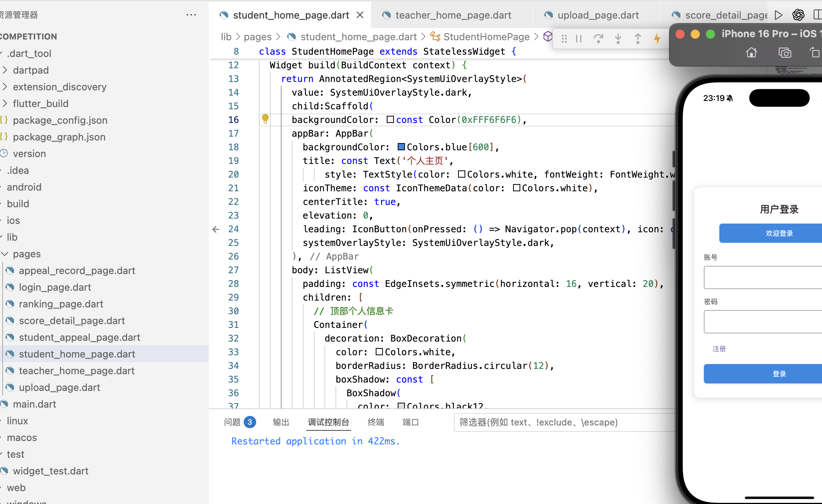
Task: Pause the debug session
Action: coord(579,38)
